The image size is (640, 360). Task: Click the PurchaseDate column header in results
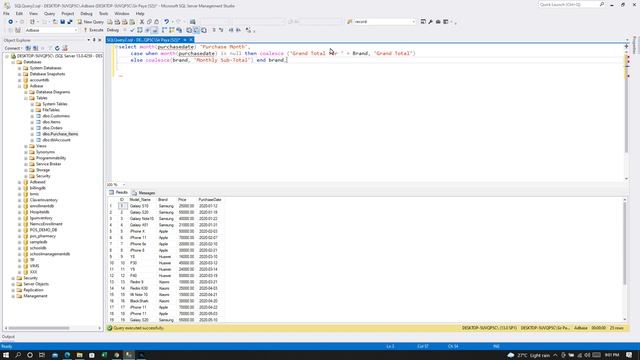pyautogui.click(x=210, y=200)
